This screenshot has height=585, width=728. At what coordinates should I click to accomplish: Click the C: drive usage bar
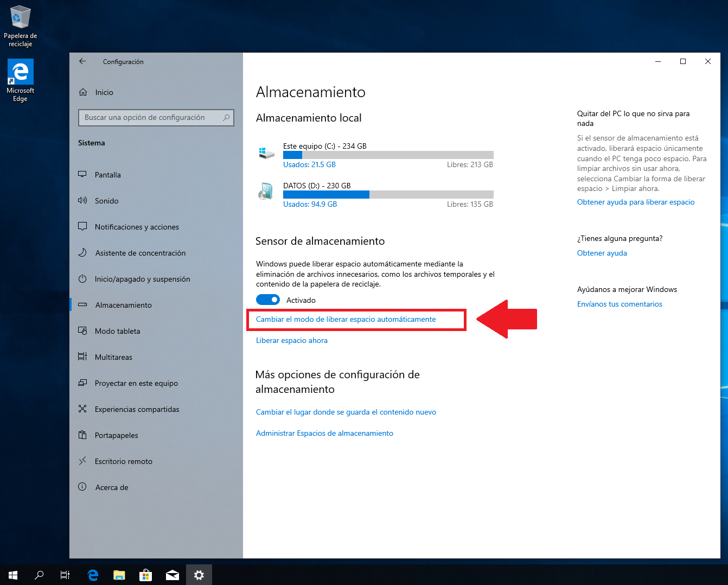point(388,155)
